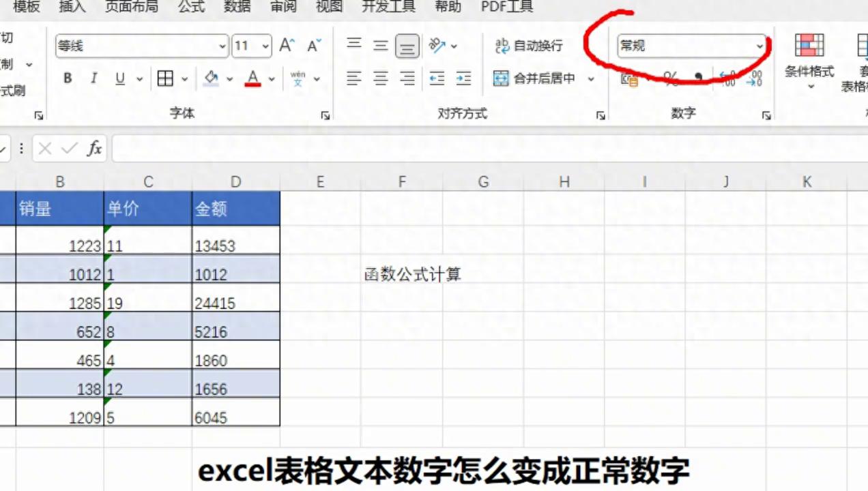Toggle bottom align button
The width and height of the screenshot is (868, 491).
click(407, 46)
